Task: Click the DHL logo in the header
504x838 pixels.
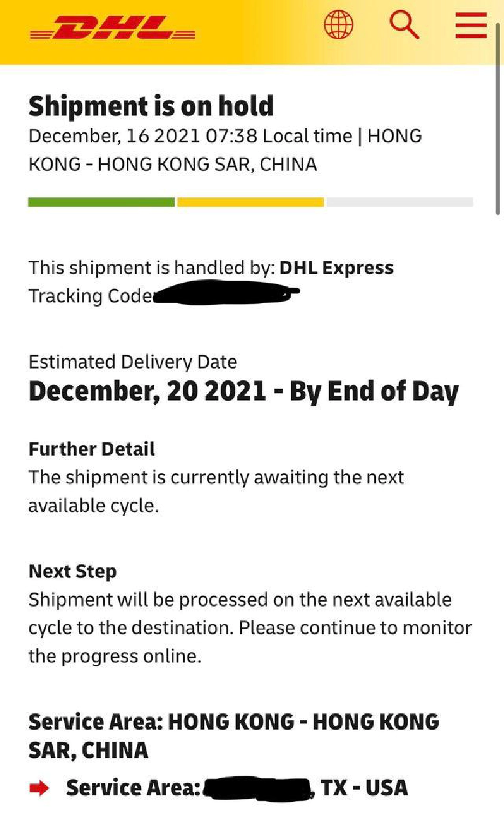Action: coord(112,27)
